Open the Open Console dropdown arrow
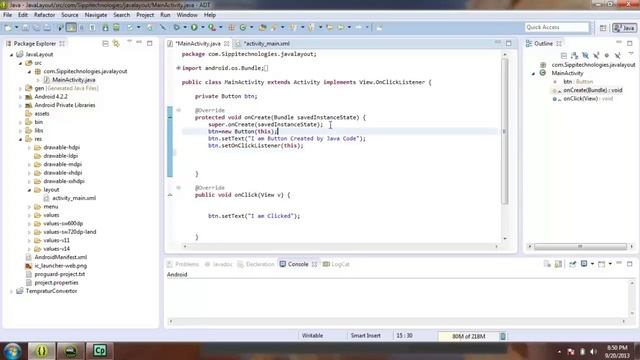 coord(610,264)
